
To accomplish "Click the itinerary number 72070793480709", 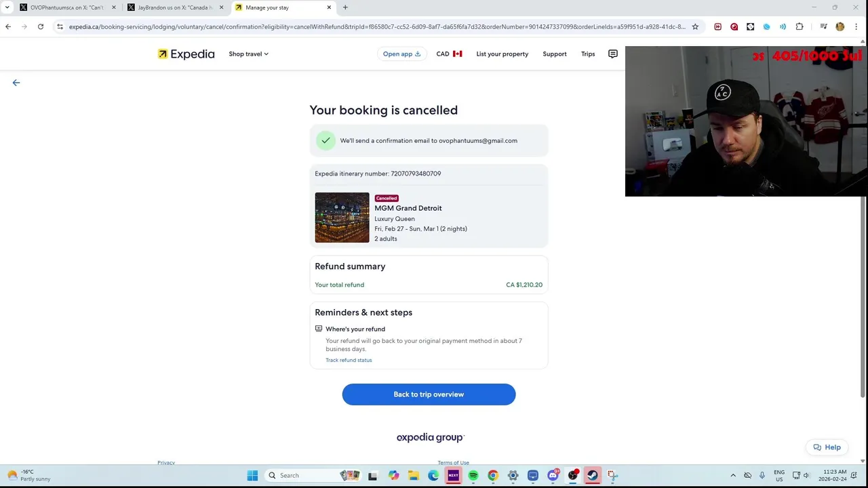I will click(416, 174).
